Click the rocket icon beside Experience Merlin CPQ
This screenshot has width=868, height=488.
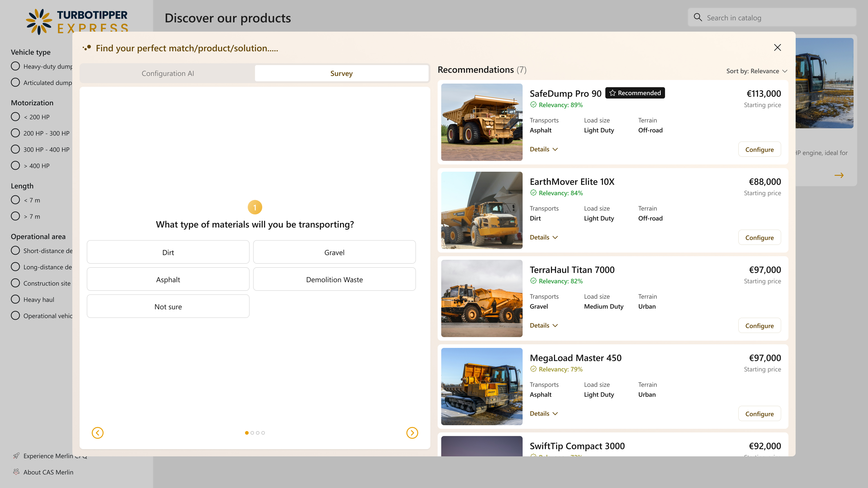[x=16, y=456]
